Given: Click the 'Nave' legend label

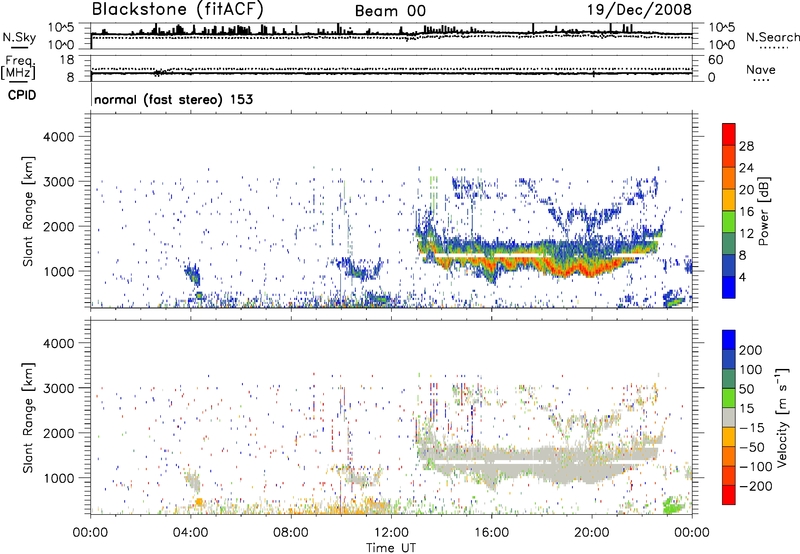Looking at the screenshot, I should pos(761,70).
